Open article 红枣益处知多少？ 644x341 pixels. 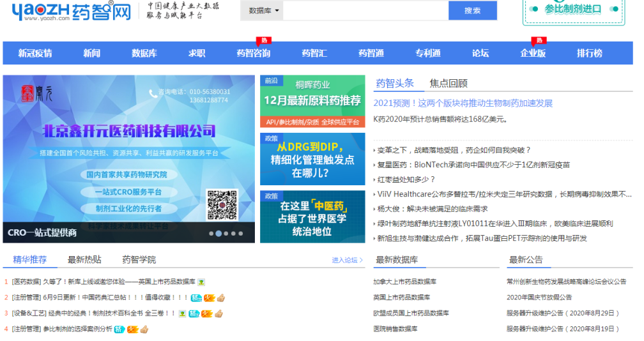406,179
